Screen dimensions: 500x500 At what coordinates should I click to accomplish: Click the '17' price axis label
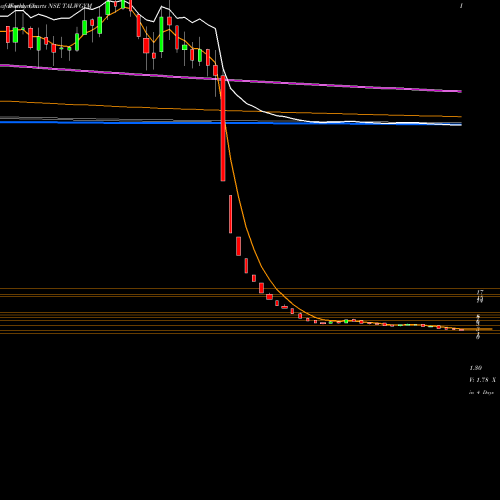pos(480,292)
